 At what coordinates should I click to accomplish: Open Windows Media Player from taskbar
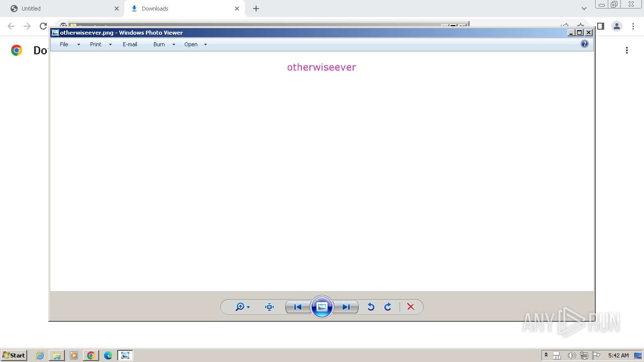(74, 355)
